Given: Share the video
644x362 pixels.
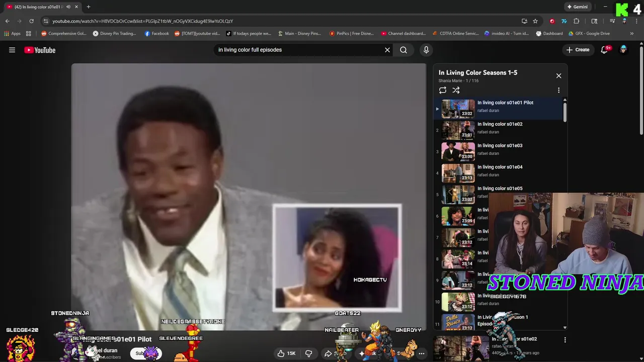Looking at the screenshot, I should click(336, 353).
